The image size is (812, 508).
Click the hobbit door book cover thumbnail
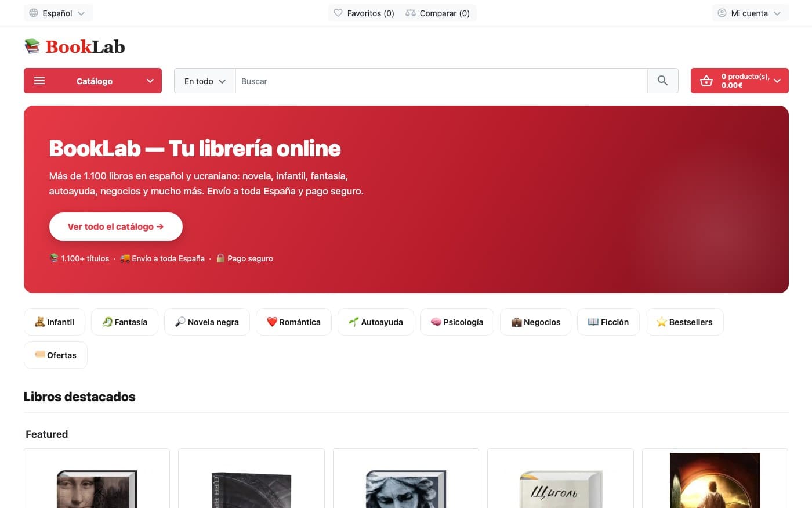pos(715,481)
